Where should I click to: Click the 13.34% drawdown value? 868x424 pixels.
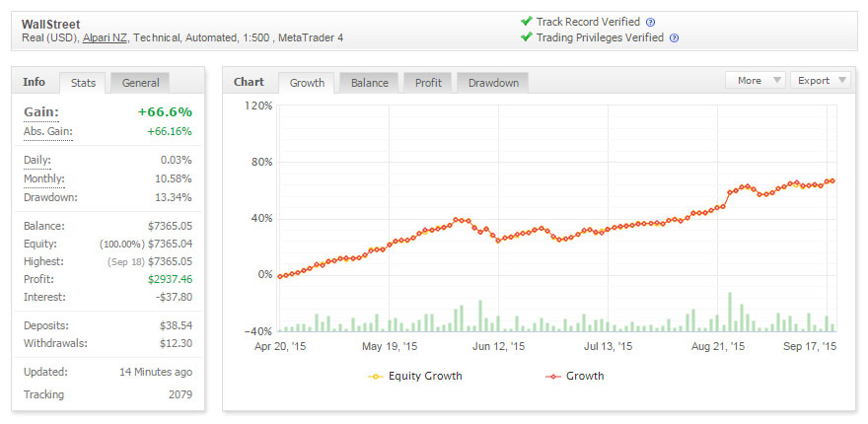(x=174, y=197)
